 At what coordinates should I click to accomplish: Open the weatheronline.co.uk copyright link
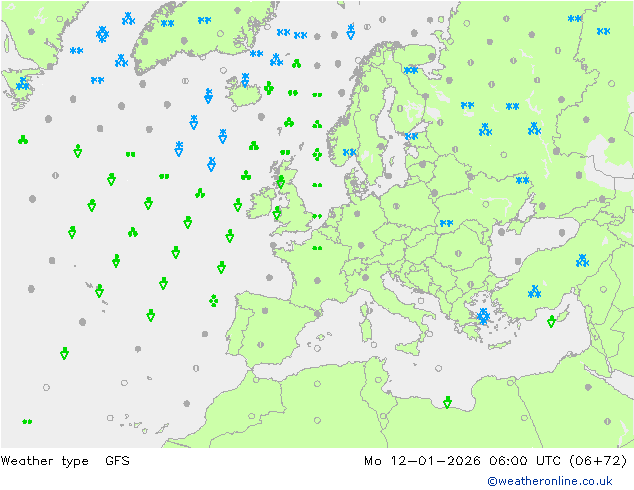(x=550, y=481)
